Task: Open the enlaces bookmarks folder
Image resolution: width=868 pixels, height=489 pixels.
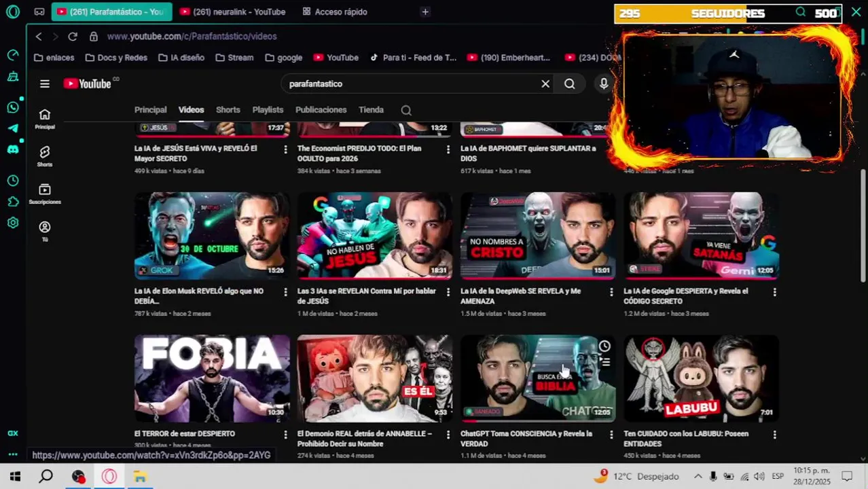Action: [x=54, y=58]
